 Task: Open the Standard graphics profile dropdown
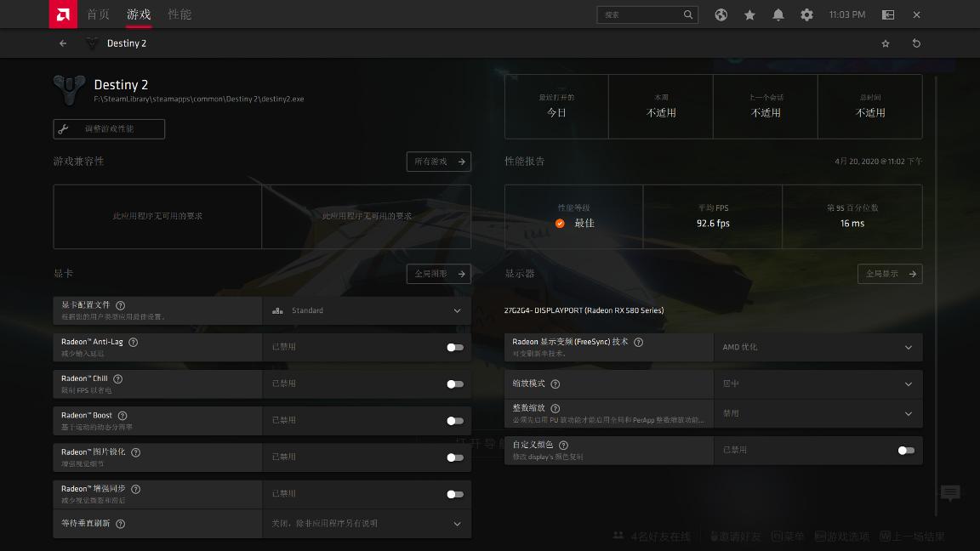tap(367, 310)
